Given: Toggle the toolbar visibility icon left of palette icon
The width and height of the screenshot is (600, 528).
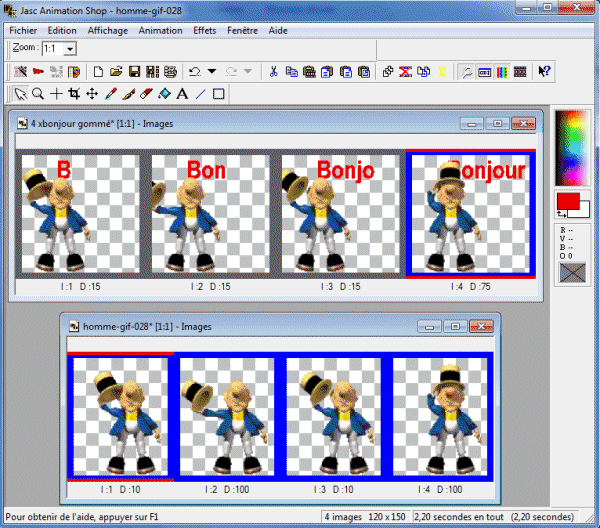Looking at the screenshot, I should (x=484, y=72).
